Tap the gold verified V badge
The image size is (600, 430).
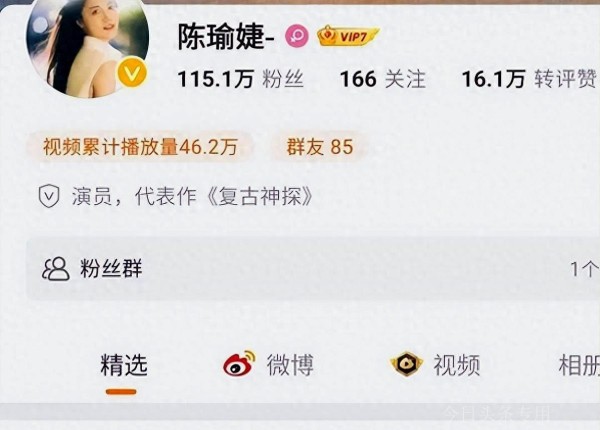click(x=132, y=72)
